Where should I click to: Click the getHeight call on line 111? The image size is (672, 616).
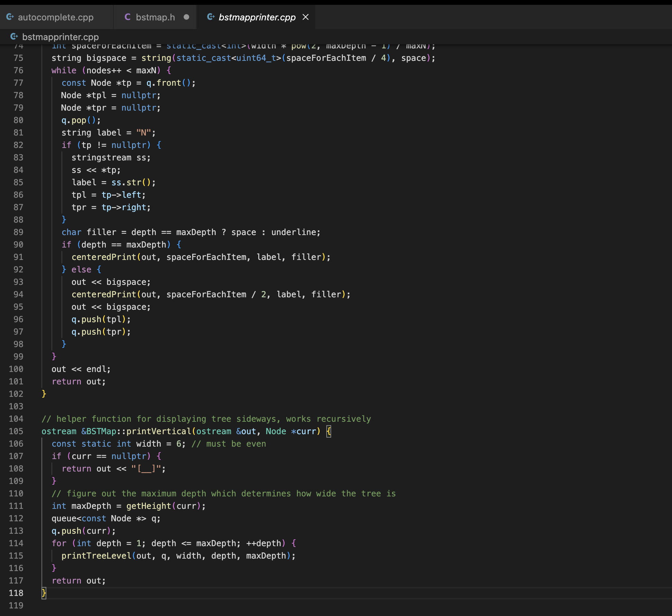coord(148,506)
